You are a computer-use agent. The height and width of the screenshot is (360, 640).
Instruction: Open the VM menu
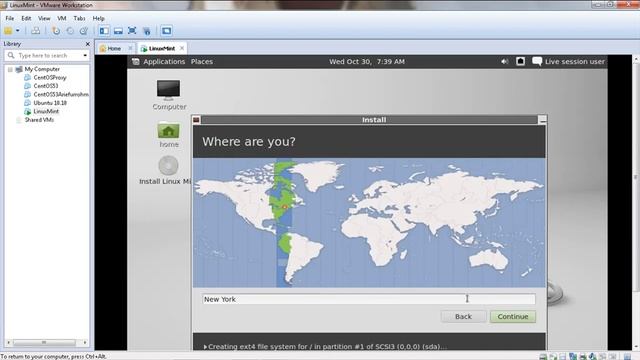coord(62,18)
